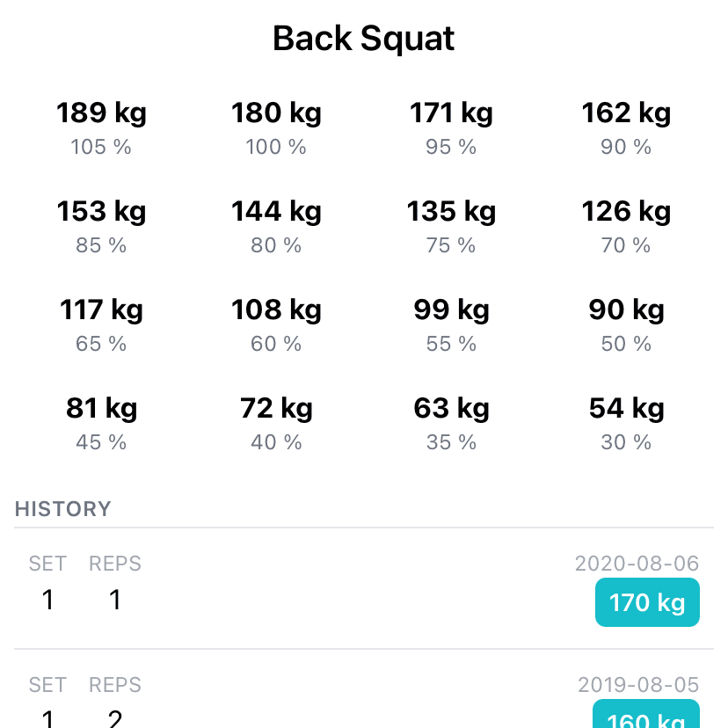The width and height of the screenshot is (728, 728).
Task: Click the teal 170 kg badge
Action: coord(647,602)
